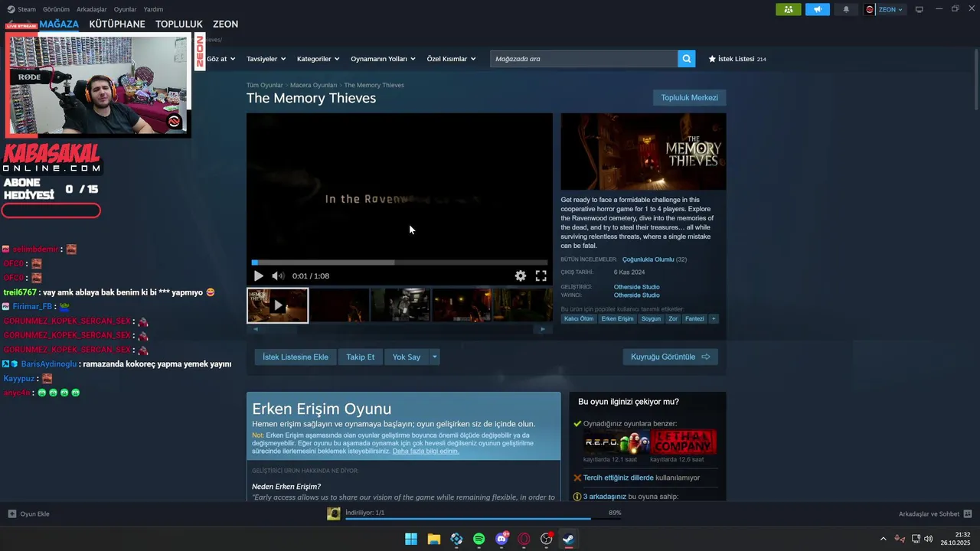Screen dimensions: 980x551
Task: Click the system volume tray icon
Action: coord(929,539)
